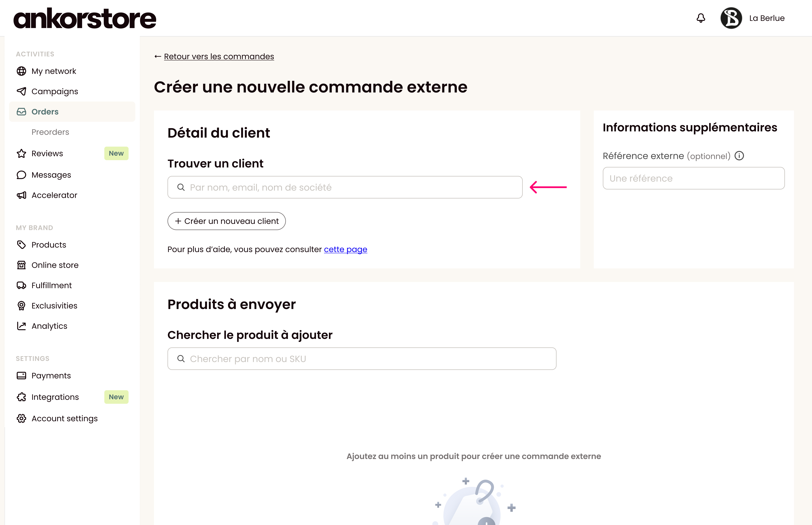812x525 pixels.
Task: Click the La Berlue profile avatar
Action: pos(731,18)
